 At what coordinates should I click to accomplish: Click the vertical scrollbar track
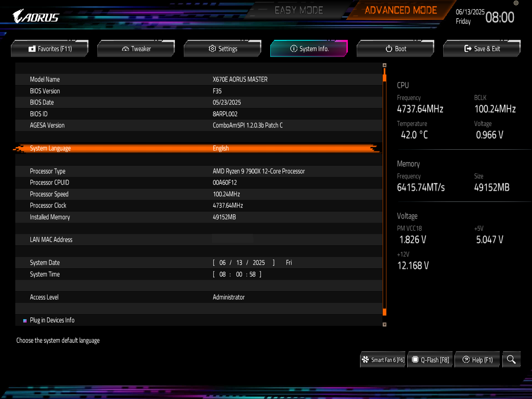coord(384,195)
